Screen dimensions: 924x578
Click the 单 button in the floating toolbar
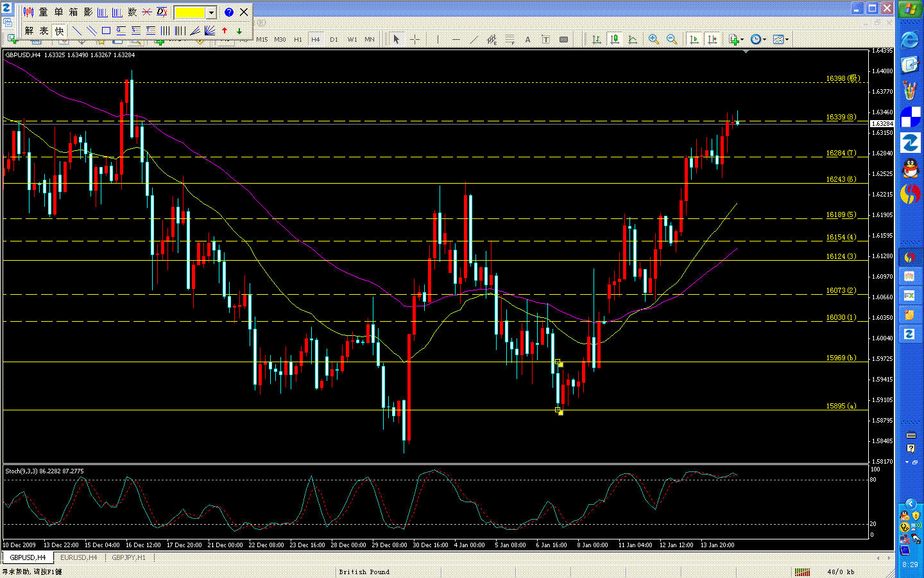tap(58, 12)
